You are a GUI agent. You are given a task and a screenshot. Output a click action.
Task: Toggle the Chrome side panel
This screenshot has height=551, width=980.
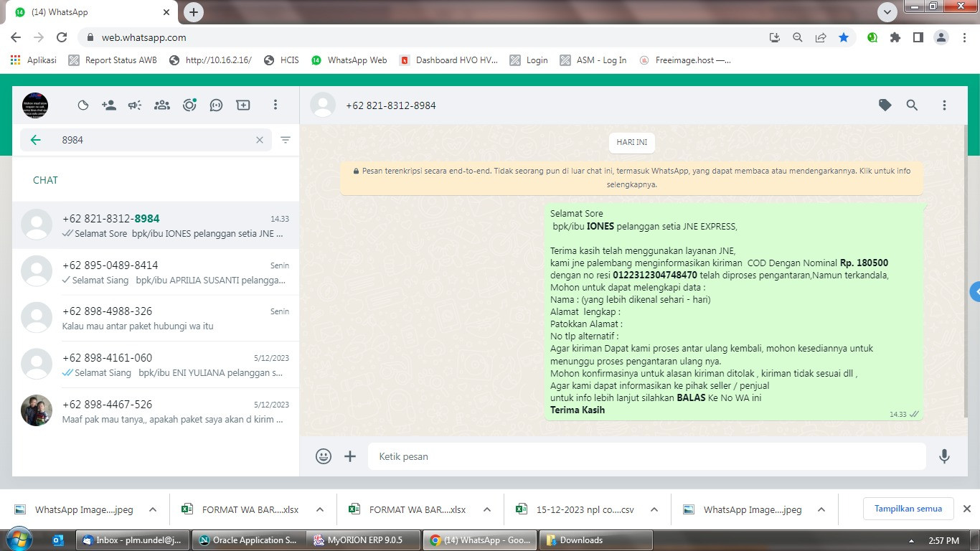[918, 37]
